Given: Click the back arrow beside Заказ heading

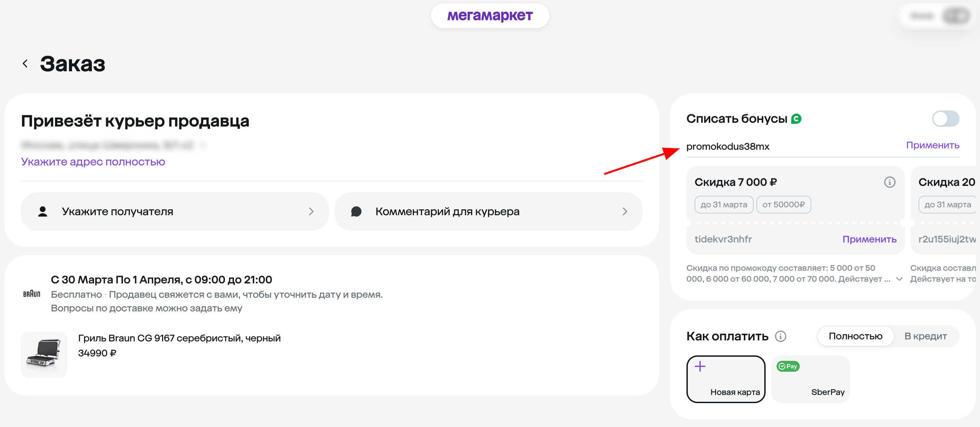Looking at the screenshot, I should point(25,63).
